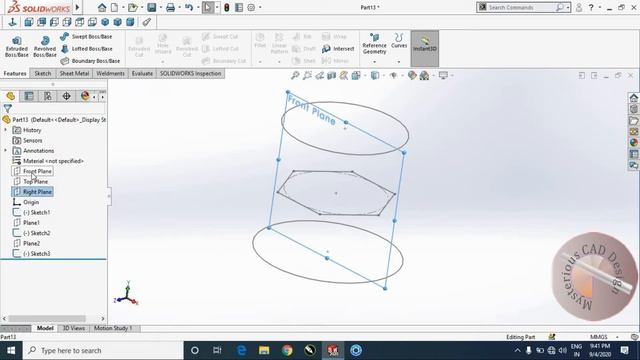
Task: Click the Extruded Boss/Base tool
Action: point(17,47)
